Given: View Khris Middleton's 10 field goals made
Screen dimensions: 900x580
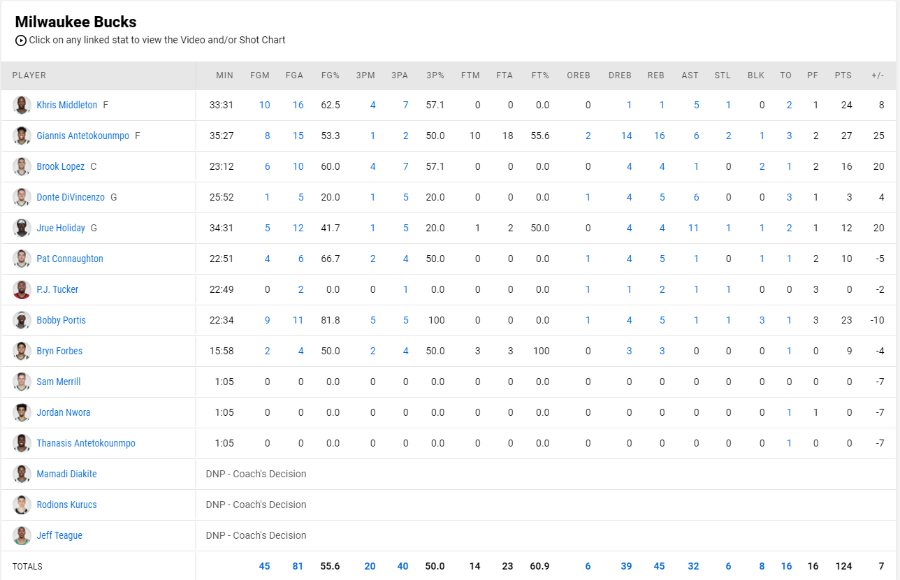Looking at the screenshot, I should coord(265,105).
